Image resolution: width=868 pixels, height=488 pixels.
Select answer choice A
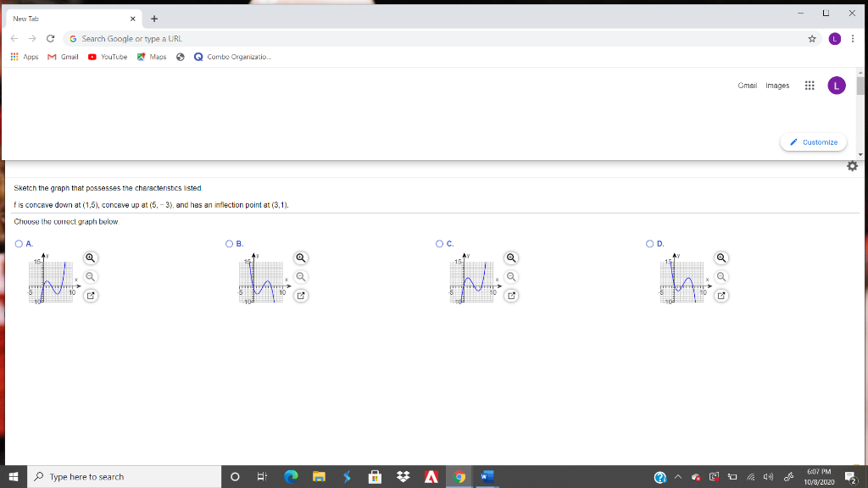[18, 242]
